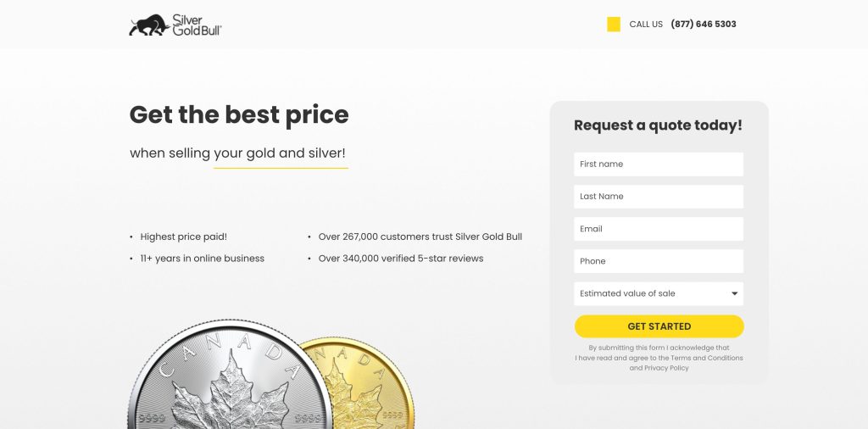
Task: Open the Privacy Policy link
Action: 666,368
